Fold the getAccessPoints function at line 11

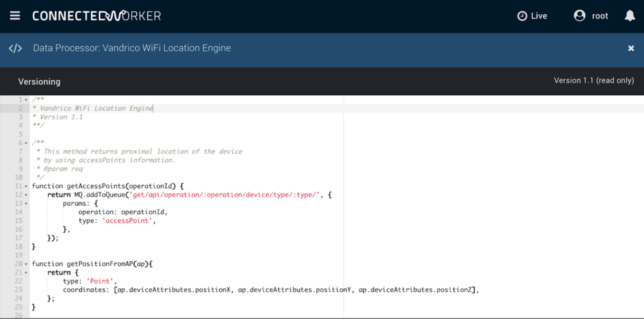26,186
